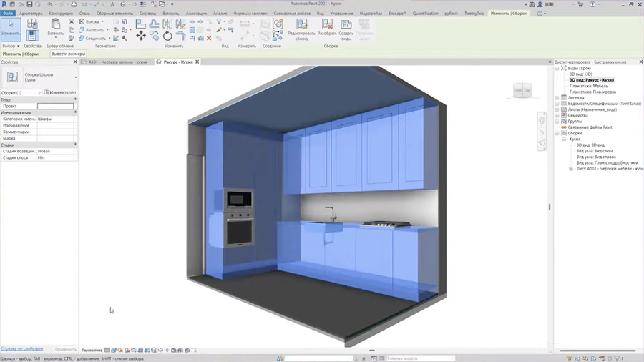Image resolution: width=644 pixels, height=362 pixels.
Task: Switch to A101 - Чертежи мебели view tab
Action: [117, 62]
